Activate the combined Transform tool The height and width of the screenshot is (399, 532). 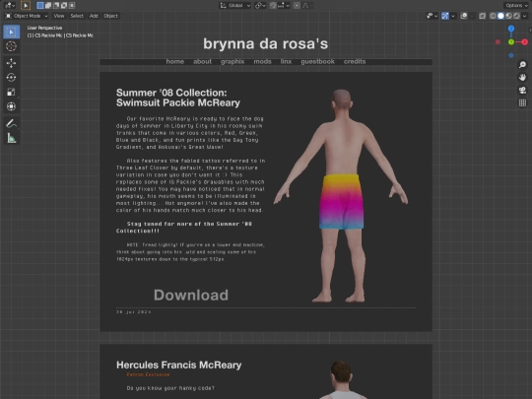pyautogui.click(x=11, y=106)
